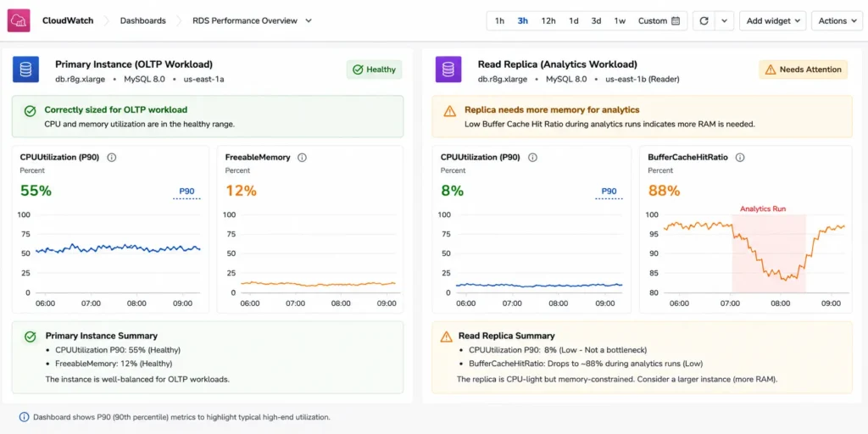This screenshot has width=868, height=434.
Task: Click 'CPUUtilization P90: 8% (Low' summary line
Action: [x=558, y=350]
